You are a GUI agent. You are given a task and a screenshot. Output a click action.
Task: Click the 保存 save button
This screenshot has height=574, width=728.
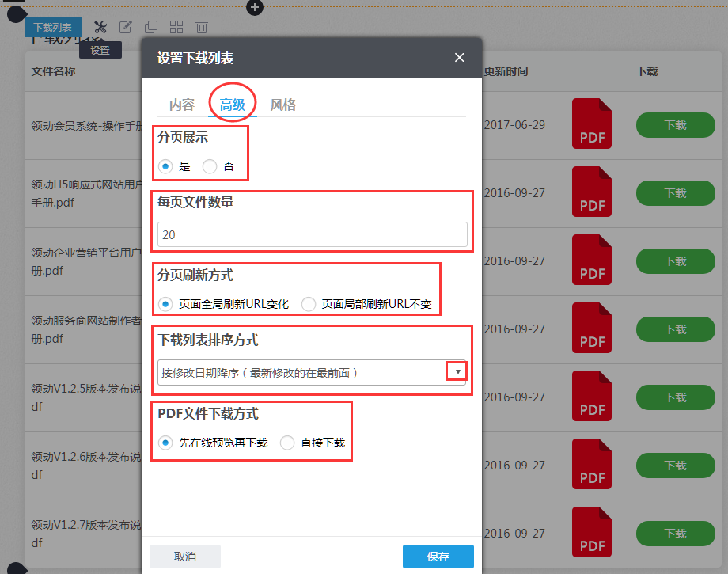(x=438, y=556)
